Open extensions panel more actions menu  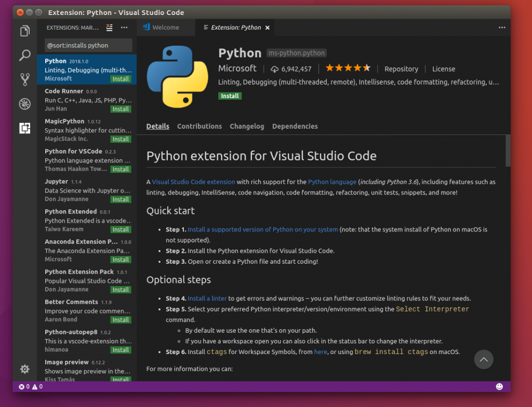click(124, 28)
